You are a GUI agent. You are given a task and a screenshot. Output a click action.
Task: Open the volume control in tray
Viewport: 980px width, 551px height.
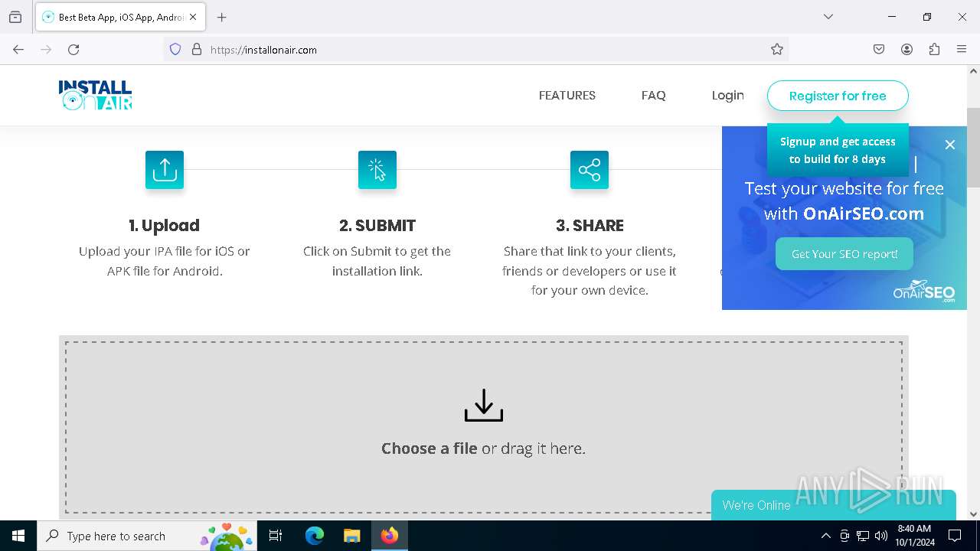[x=881, y=536]
